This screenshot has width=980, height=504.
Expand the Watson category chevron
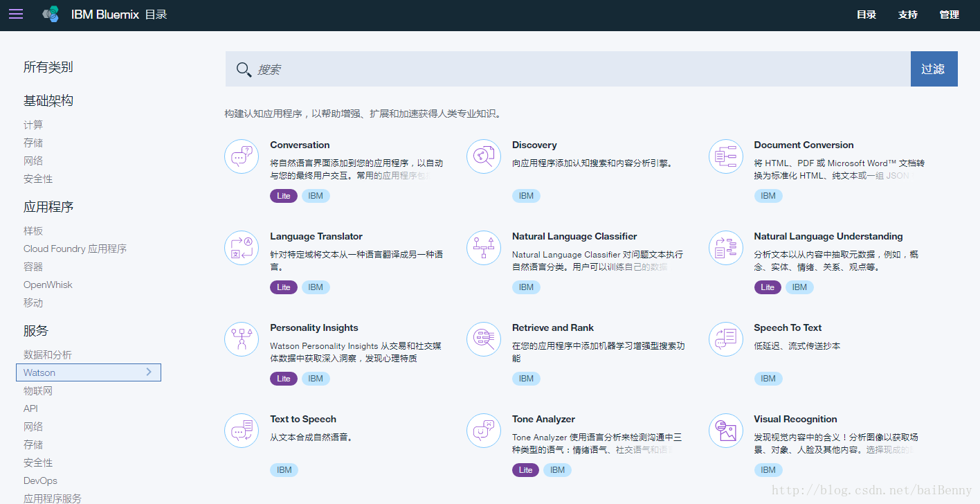[149, 372]
